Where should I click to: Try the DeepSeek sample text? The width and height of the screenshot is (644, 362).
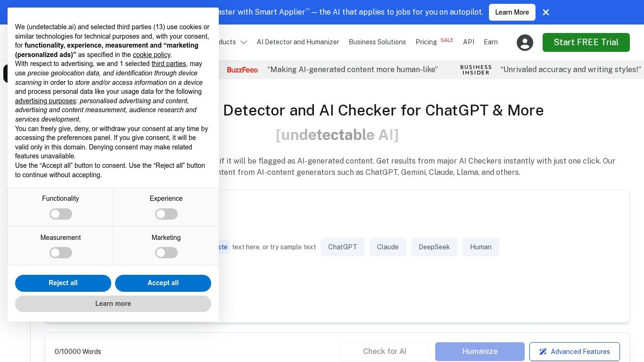[x=434, y=247]
